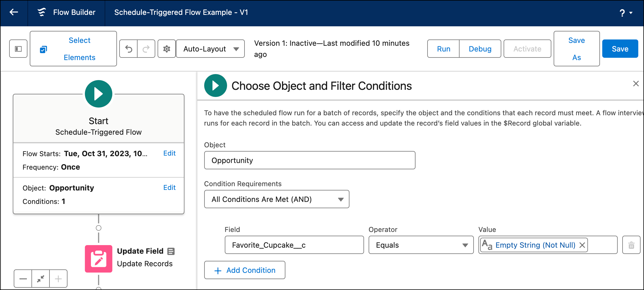Zoom in the canvas

tap(58, 279)
